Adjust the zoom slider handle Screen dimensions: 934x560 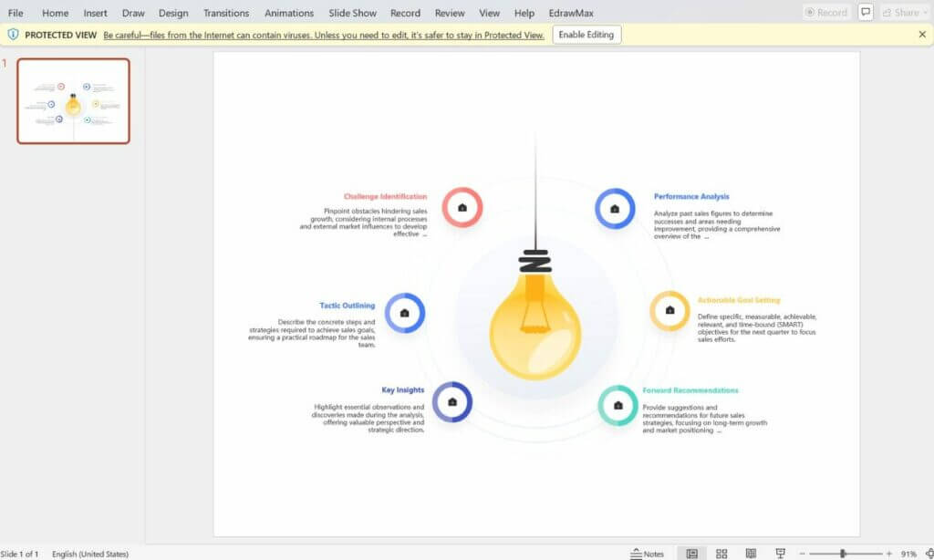click(x=843, y=554)
